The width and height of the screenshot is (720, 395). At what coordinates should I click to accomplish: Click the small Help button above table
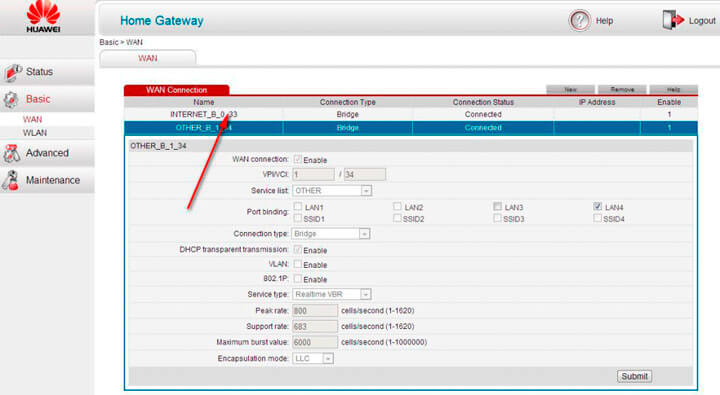click(674, 90)
